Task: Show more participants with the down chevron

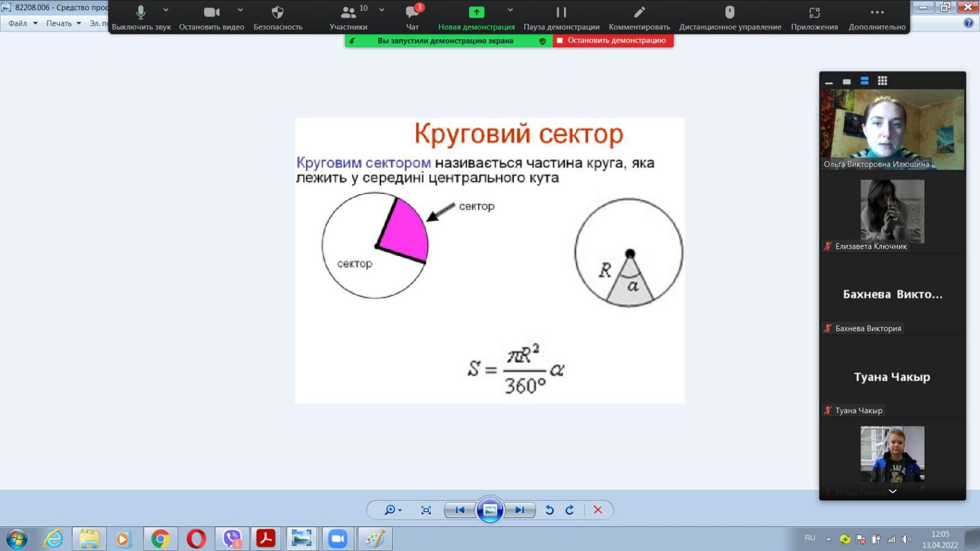Action: (892, 491)
